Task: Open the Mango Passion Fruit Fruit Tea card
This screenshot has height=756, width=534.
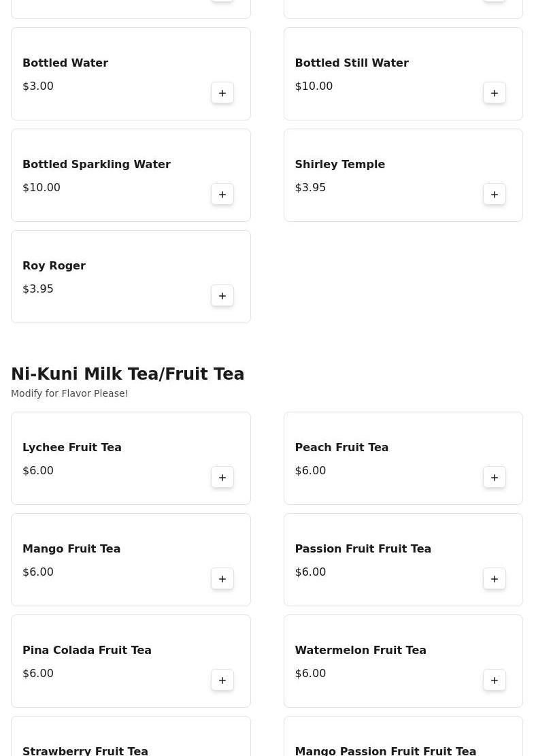Action: click(403, 738)
